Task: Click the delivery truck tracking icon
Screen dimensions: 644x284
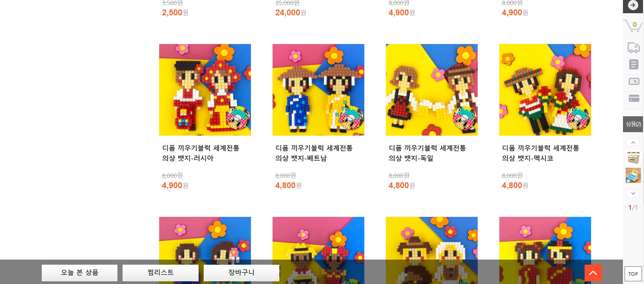Action: tap(633, 48)
